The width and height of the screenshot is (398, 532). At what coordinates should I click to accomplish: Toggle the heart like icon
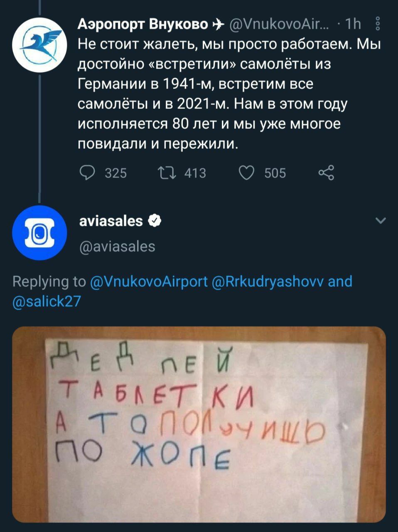click(x=247, y=172)
